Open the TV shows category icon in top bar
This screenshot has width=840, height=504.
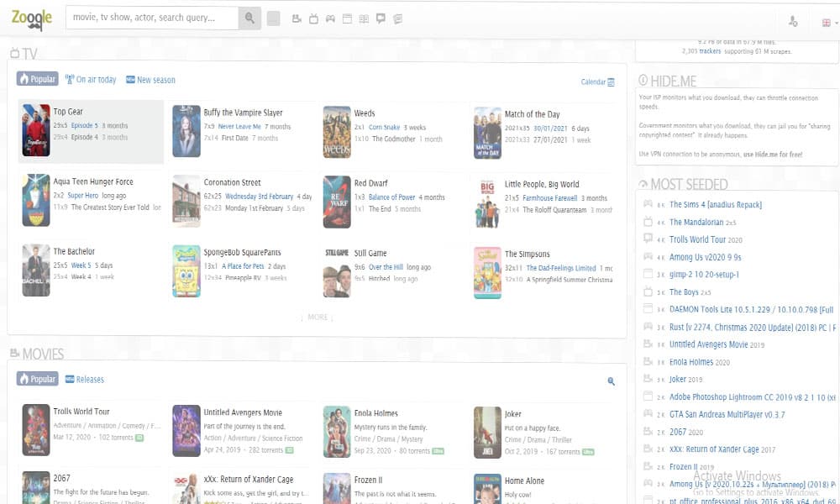pyautogui.click(x=313, y=18)
